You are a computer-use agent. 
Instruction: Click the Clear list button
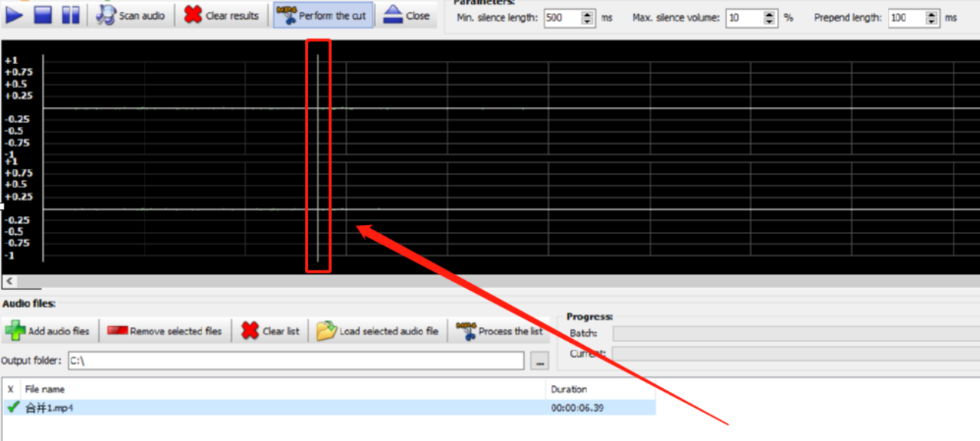point(270,331)
